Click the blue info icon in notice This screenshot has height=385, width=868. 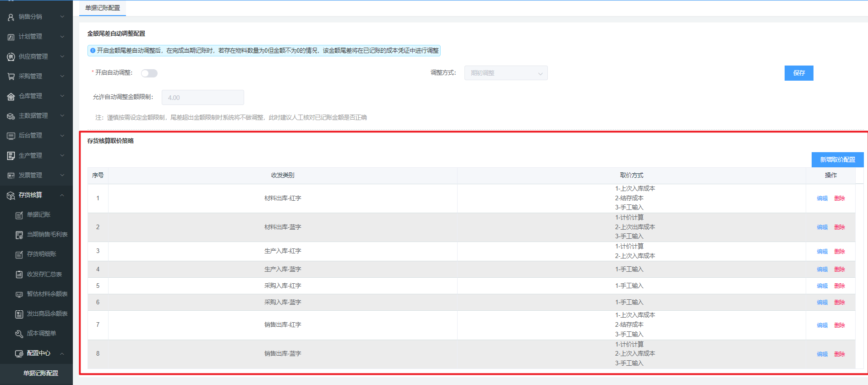coord(93,50)
